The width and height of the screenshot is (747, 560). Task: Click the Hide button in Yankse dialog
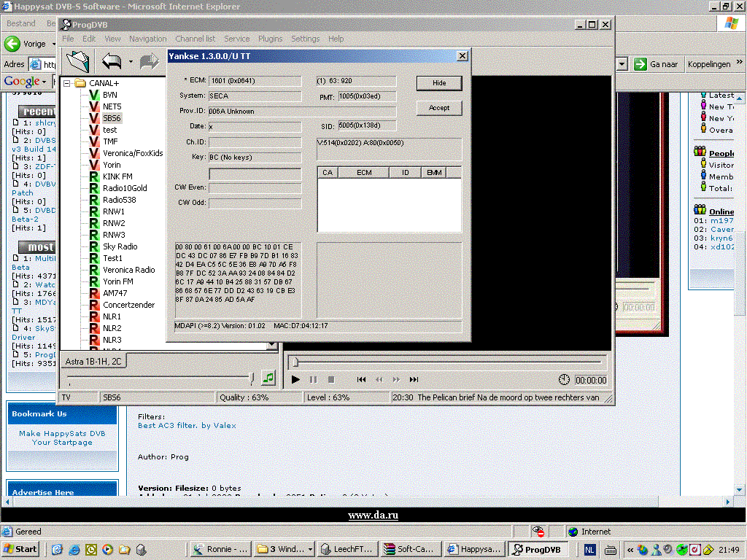point(439,83)
